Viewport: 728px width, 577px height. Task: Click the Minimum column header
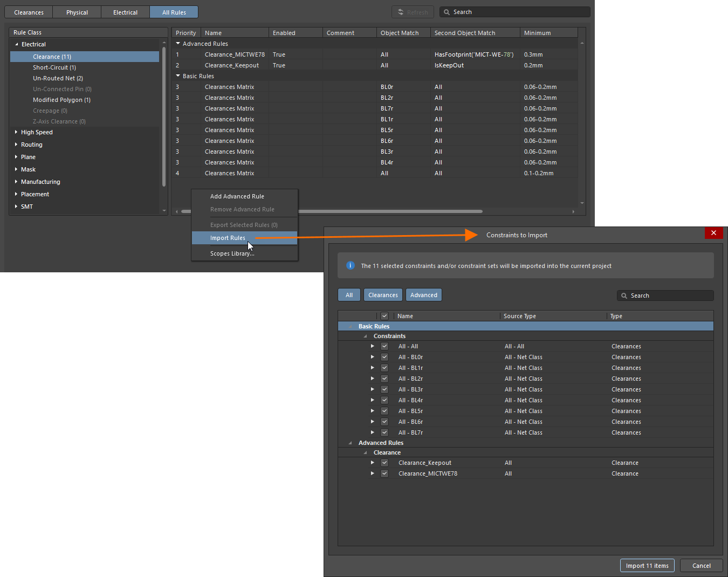pos(549,33)
